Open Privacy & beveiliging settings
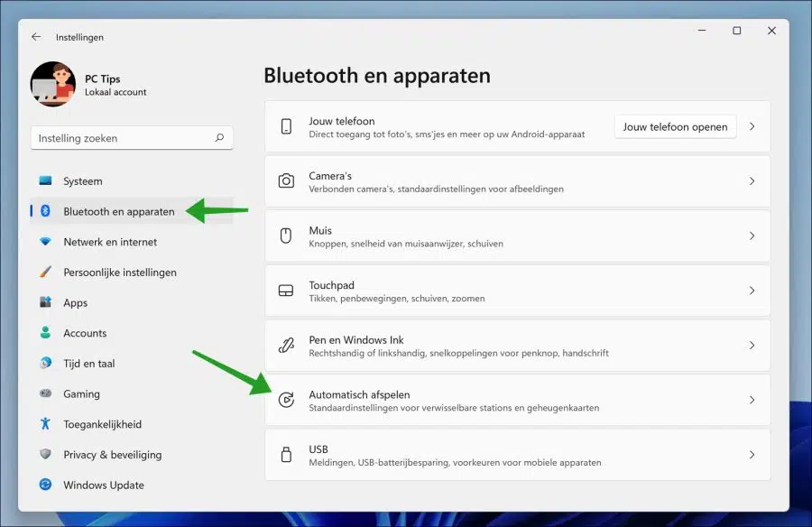812x527 pixels. click(x=132, y=455)
